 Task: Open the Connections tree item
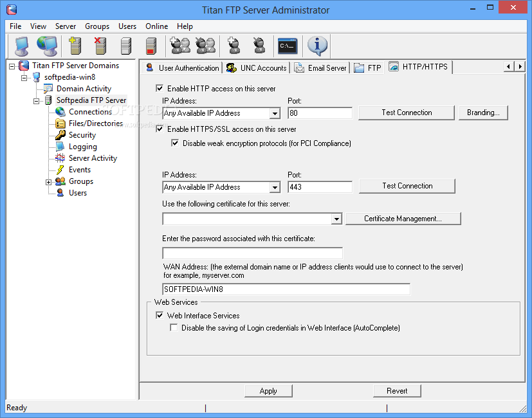tap(90, 112)
